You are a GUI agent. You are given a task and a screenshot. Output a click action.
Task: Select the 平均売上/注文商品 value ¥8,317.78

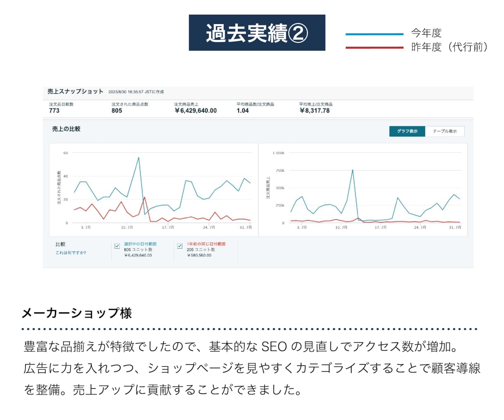click(x=314, y=111)
